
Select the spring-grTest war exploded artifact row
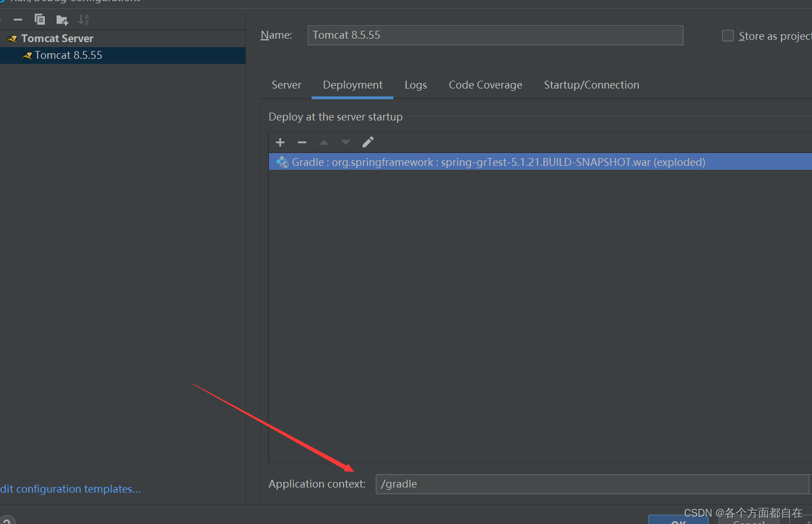pyautogui.click(x=540, y=162)
